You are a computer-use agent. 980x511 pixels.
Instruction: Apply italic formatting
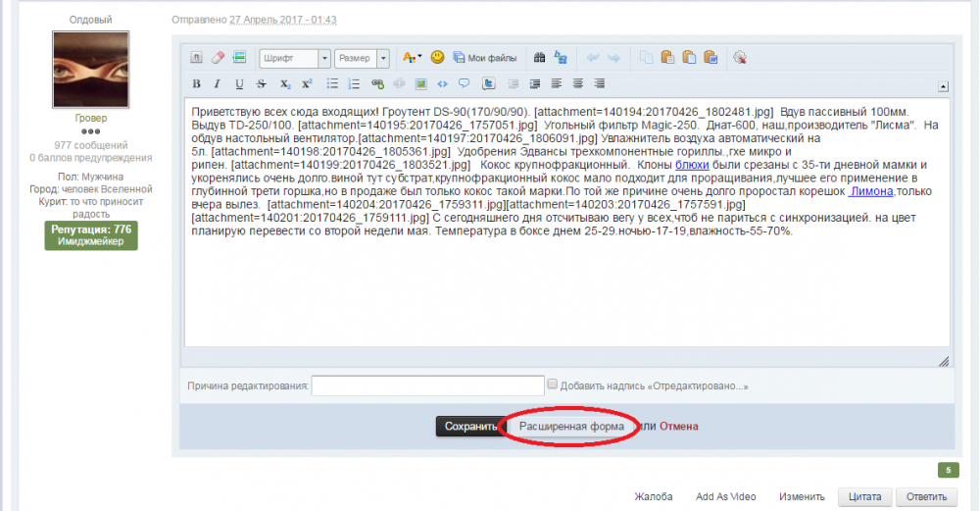point(217,83)
